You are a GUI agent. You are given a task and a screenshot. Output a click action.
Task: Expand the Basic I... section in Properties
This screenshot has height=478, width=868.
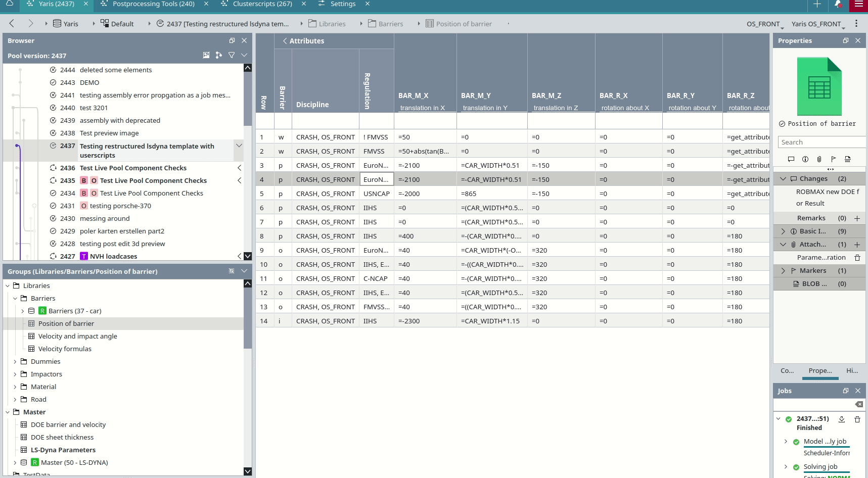(x=784, y=231)
